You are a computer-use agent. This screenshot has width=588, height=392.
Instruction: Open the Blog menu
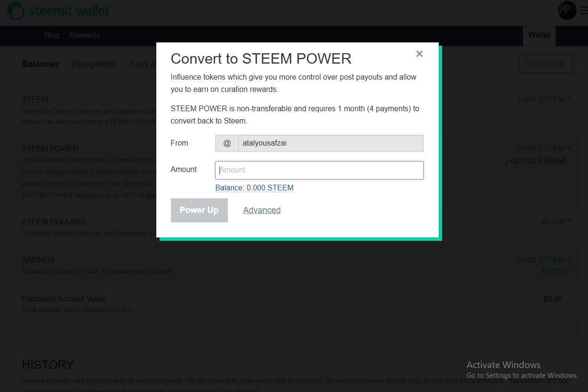pyautogui.click(x=52, y=35)
